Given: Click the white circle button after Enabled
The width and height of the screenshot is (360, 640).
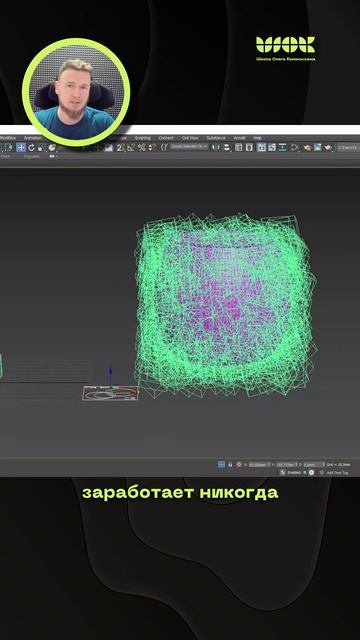Looking at the screenshot, I should point(311,472).
